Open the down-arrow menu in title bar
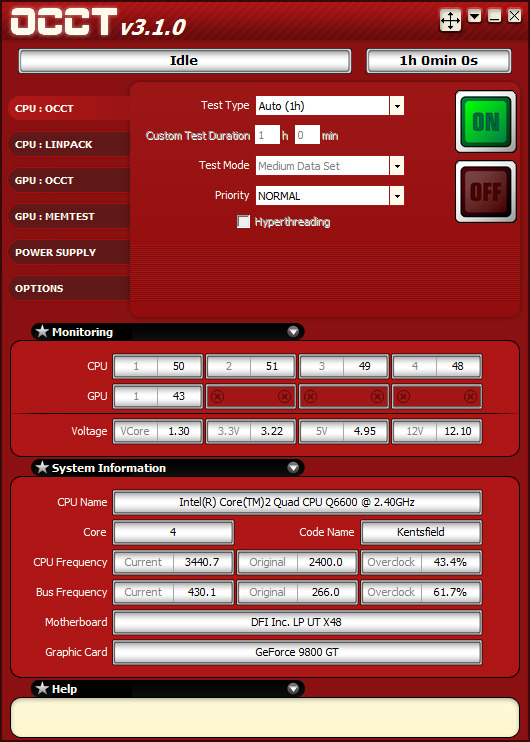Viewport: 530px width, 742px height. click(x=475, y=17)
